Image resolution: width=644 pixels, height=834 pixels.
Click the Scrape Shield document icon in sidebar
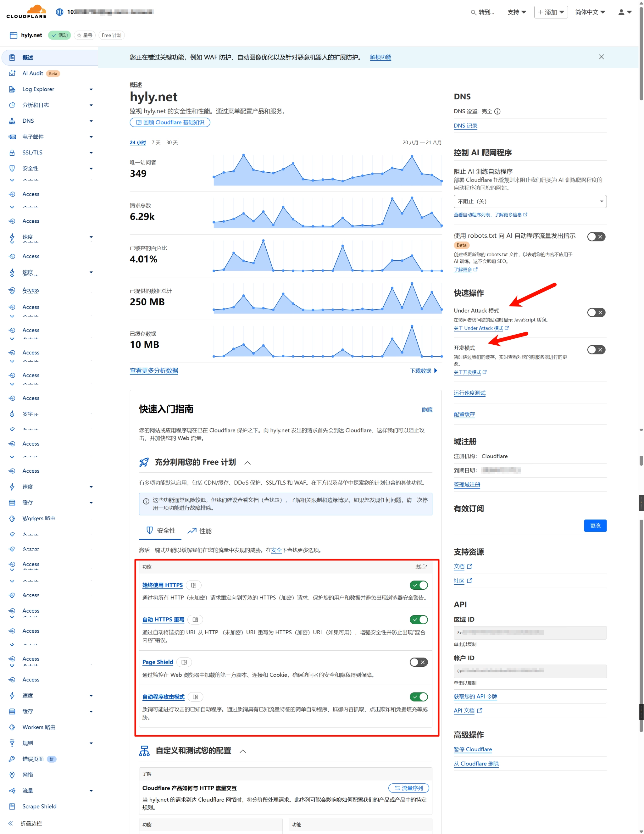pyautogui.click(x=12, y=807)
